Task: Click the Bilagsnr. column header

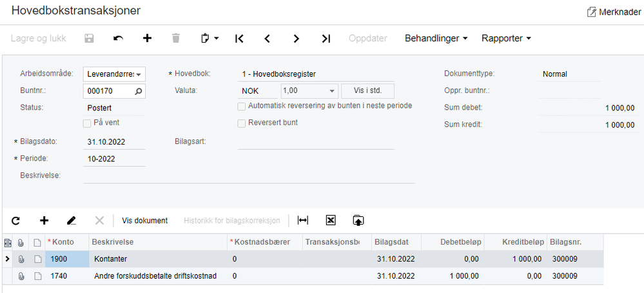Action: (x=575, y=242)
